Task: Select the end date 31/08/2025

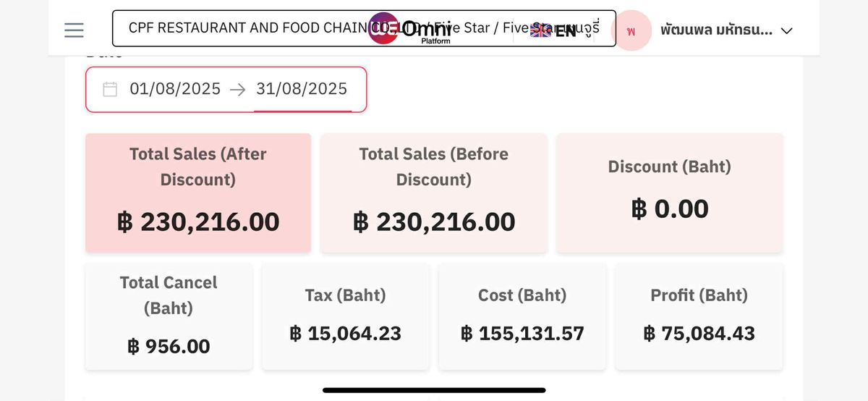Action: [x=302, y=89]
